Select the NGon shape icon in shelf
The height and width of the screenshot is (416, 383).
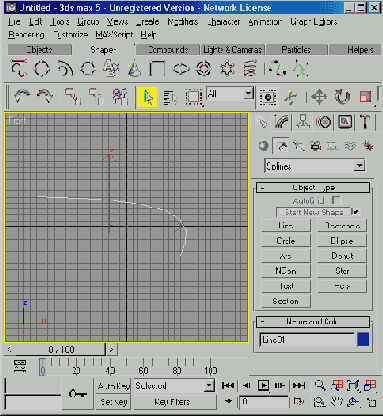click(x=88, y=68)
